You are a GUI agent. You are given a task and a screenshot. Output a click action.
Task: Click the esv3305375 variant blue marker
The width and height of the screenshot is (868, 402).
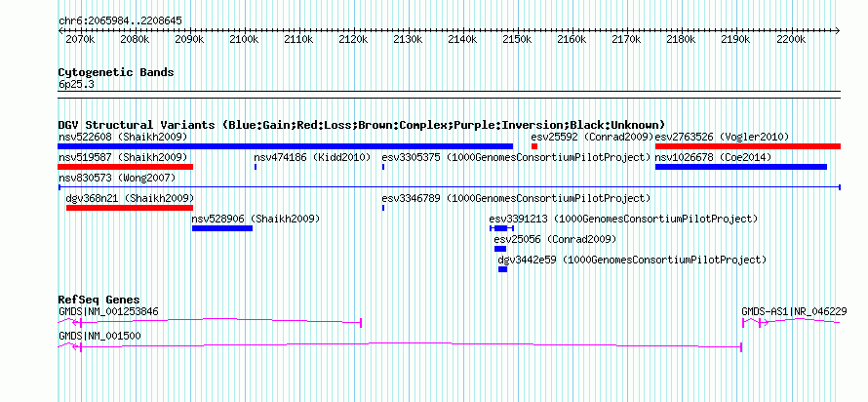coord(383,167)
